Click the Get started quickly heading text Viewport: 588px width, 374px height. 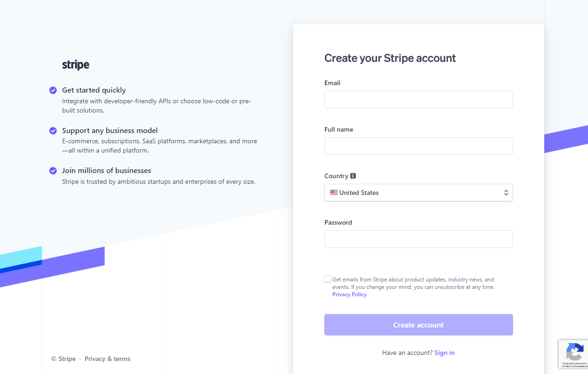point(94,90)
